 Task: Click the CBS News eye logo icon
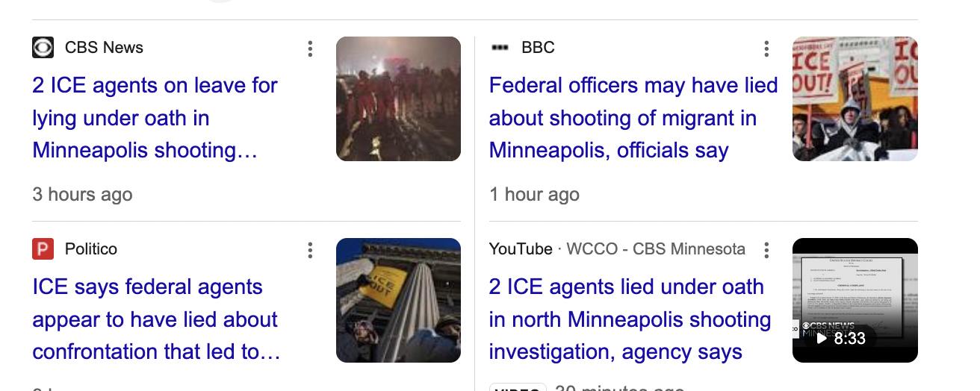pos(43,48)
